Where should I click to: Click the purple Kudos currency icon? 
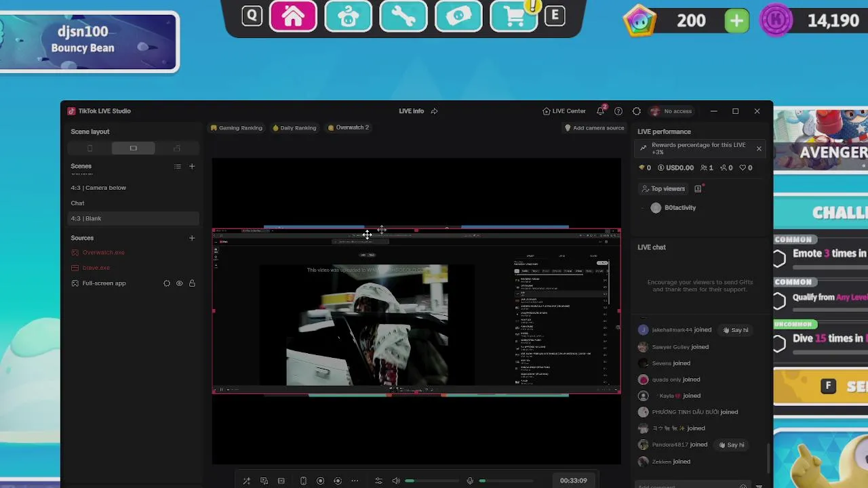click(x=776, y=20)
